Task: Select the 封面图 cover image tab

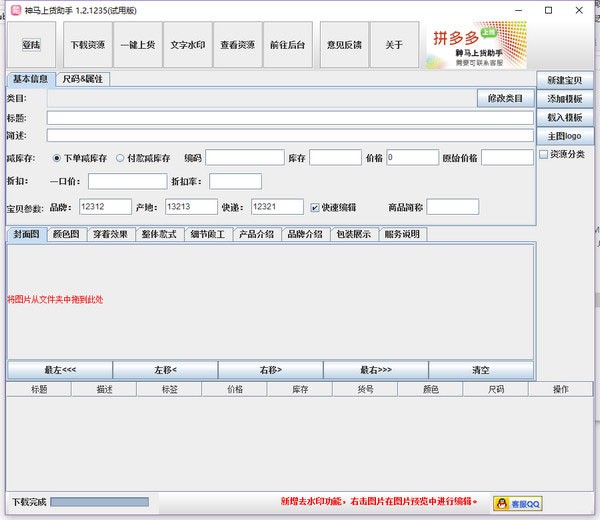Action: [x=27, y=234]
